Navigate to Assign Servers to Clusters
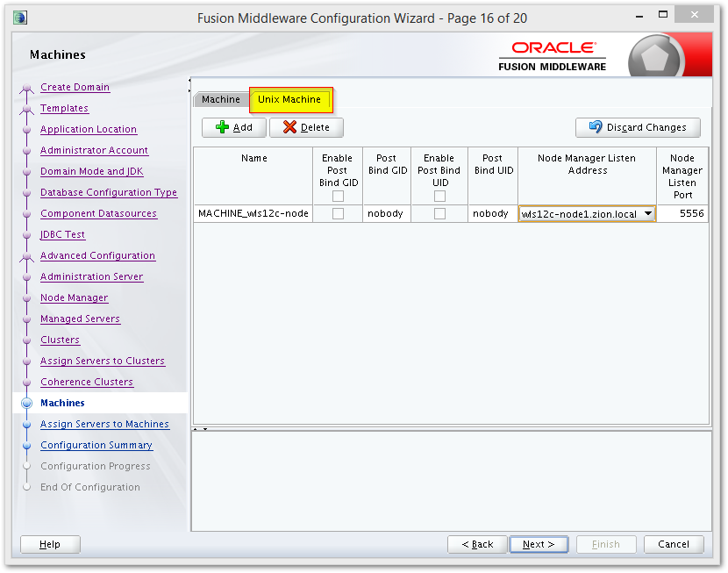 [102, 361]
